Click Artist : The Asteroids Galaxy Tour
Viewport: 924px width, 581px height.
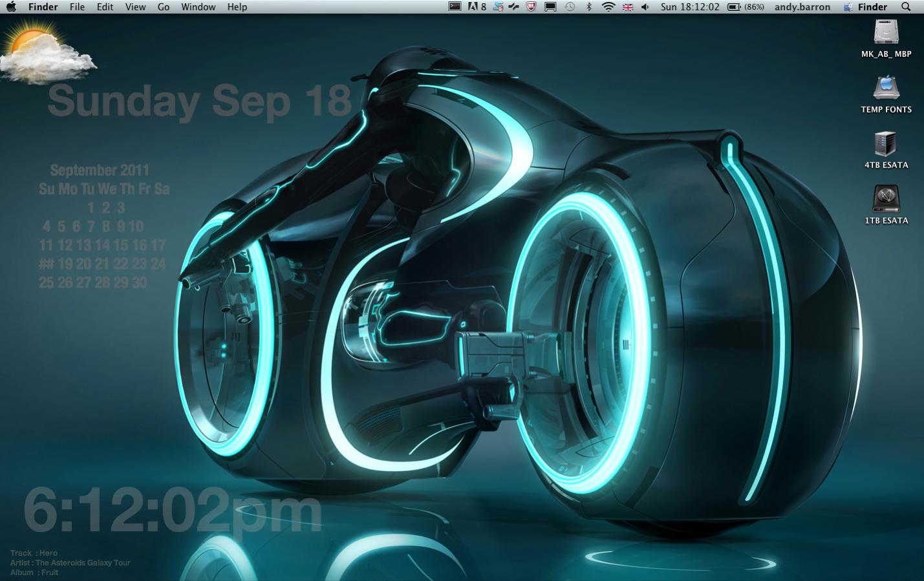tap(70, 563)
